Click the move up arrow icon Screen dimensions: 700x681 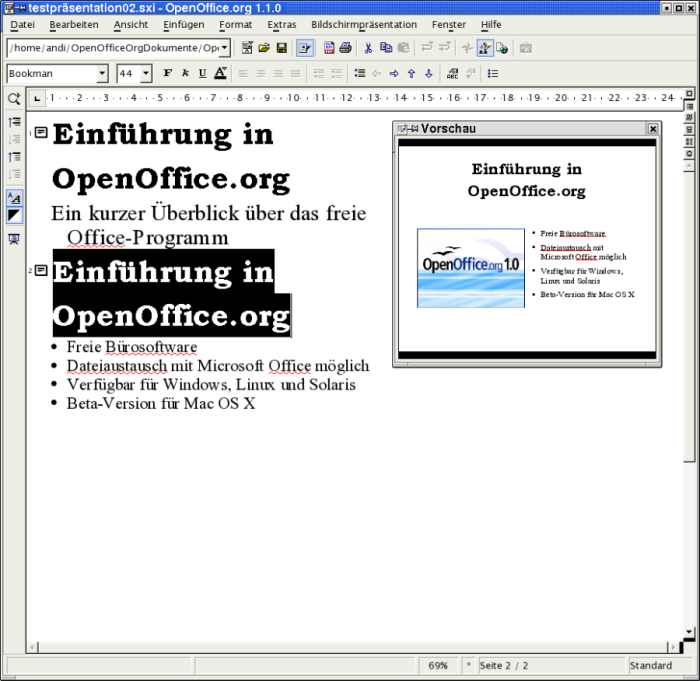411,74
